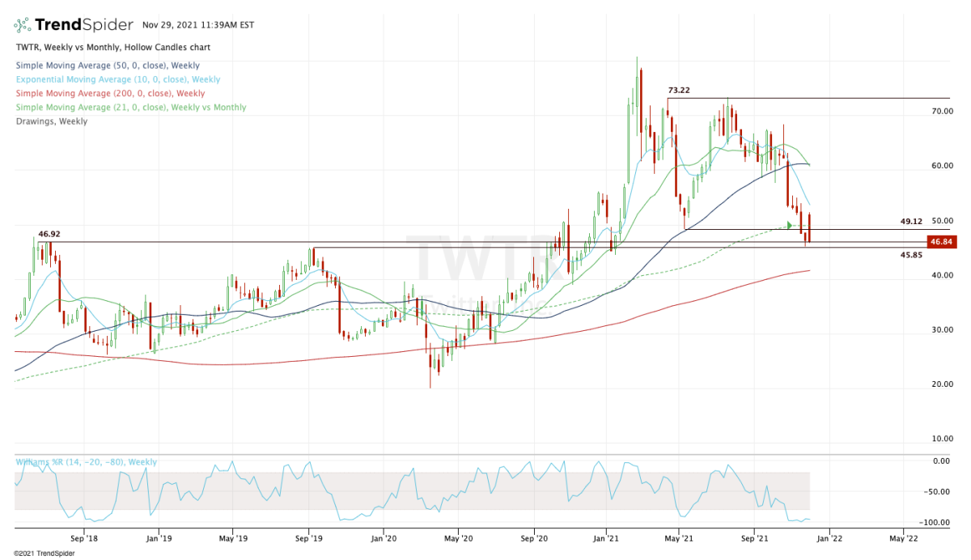Click the 'Sep '19' date axis label
971x560 pixels.
pos(307,537)
